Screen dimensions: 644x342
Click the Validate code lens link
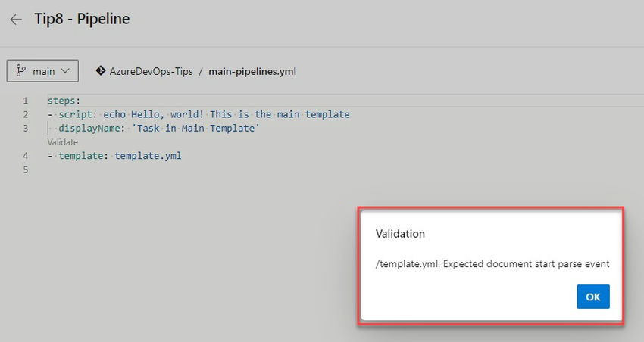62,142
